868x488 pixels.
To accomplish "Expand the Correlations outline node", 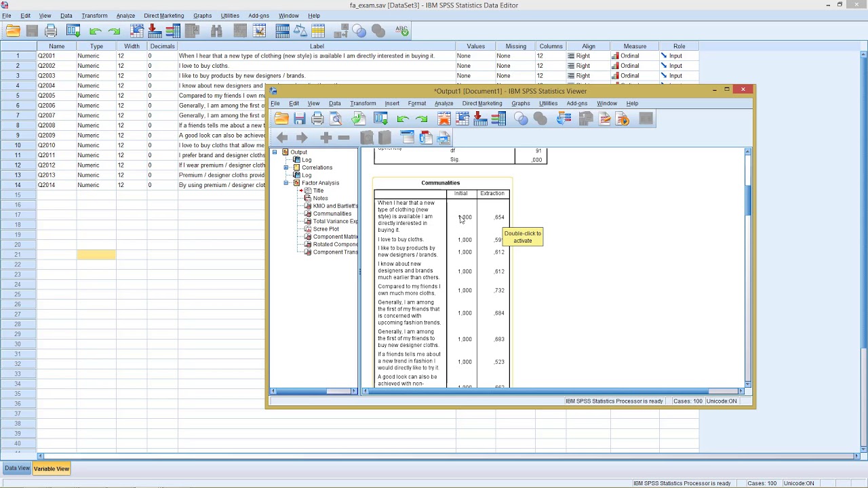I will coord(286,167).
